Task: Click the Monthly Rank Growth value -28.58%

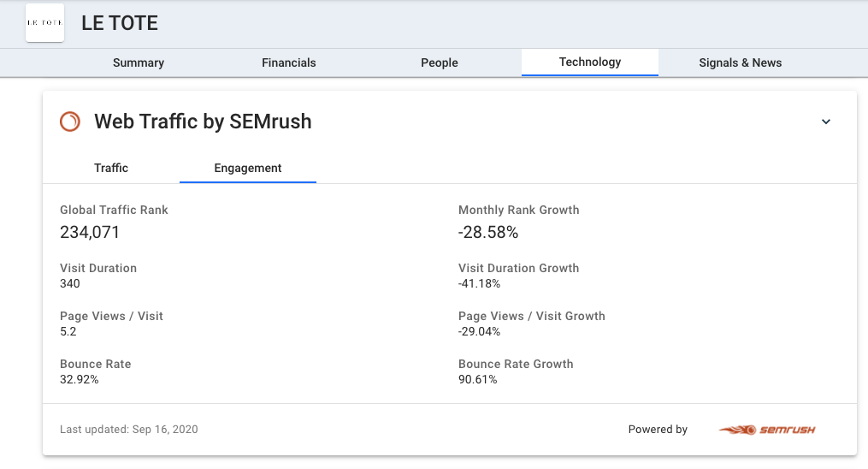Action: click(488, 232)
